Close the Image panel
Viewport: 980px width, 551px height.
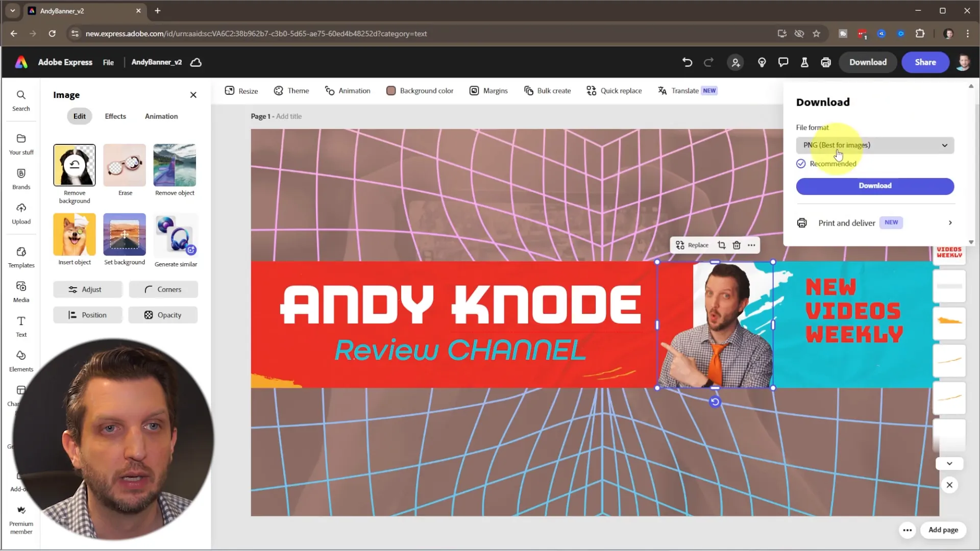pyautogui.click(x=193, y=95)
